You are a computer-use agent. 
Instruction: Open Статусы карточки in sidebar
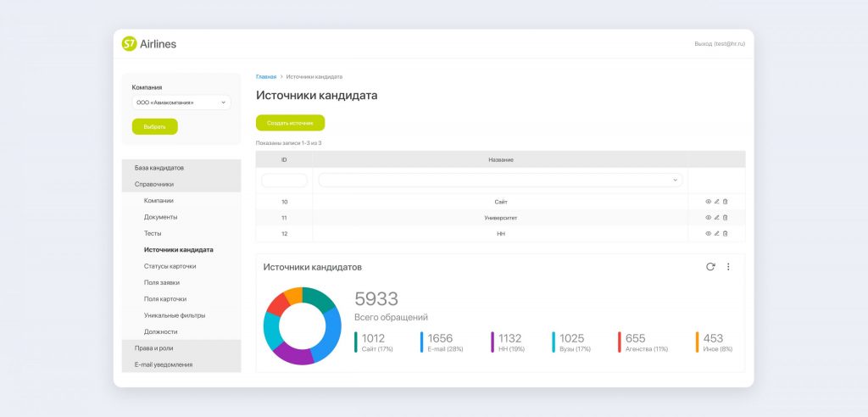point(170,266)
